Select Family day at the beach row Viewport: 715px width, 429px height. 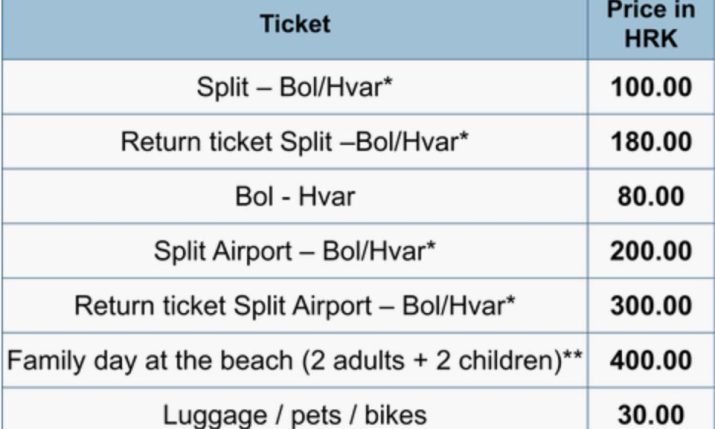coord(294,359)
